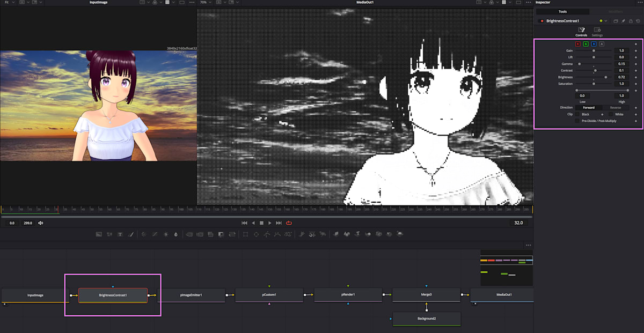Screen dimensions: 644x333
Task: Select the Polygon mask tool
Action: (x=267, y=234)
